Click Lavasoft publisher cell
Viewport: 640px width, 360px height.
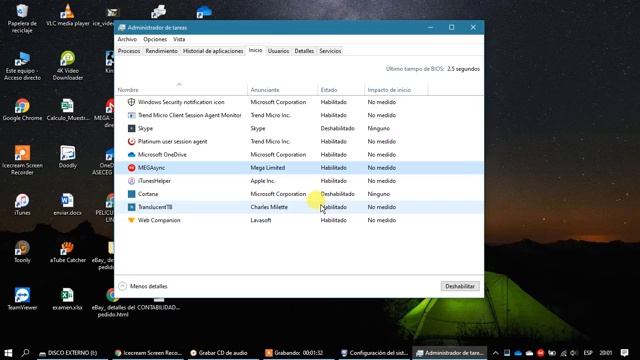click(261, 220)
